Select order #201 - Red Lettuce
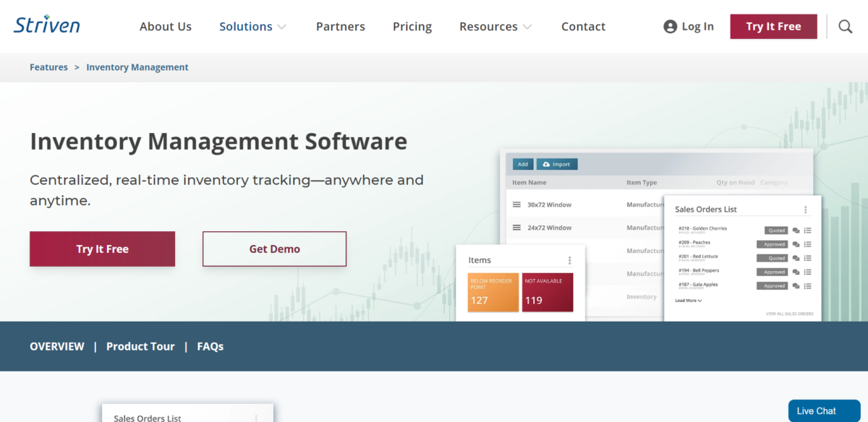Viewport: 868px width, 422px height. pyautogui.click(x=698, y=256)
